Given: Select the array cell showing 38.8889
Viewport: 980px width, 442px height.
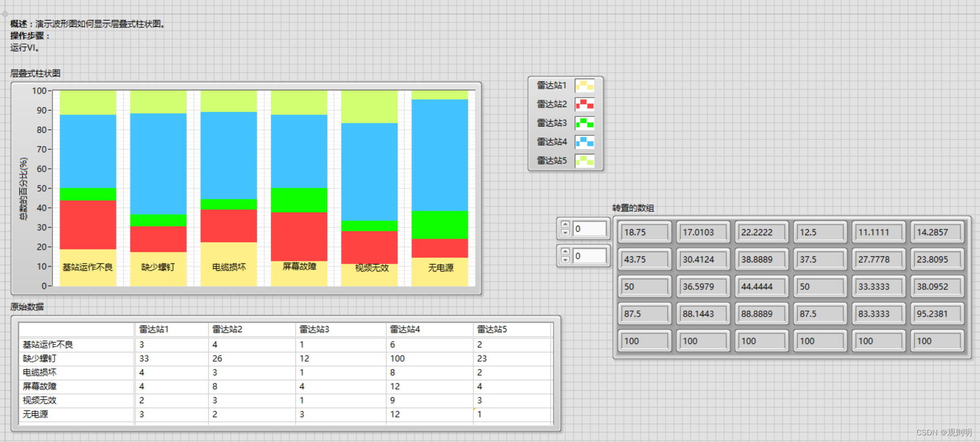Looking at the screenshot, I should 762,260.
